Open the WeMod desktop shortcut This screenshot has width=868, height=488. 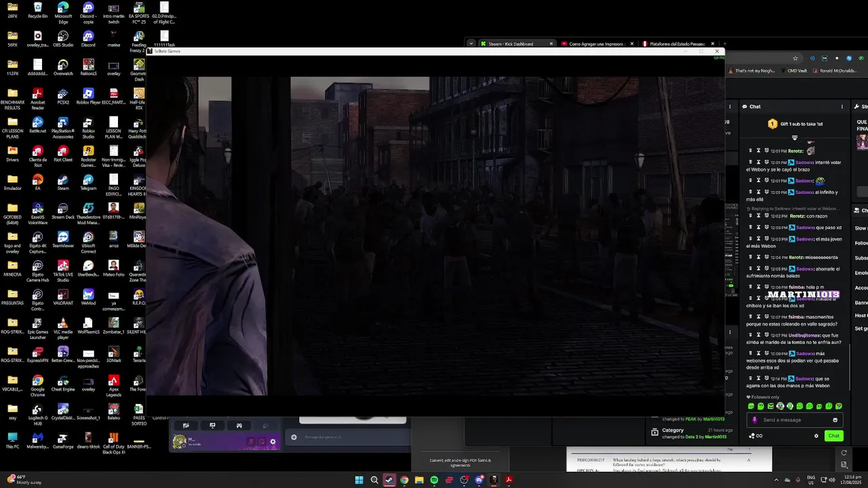pyautogui.click(x=88, y=297)
